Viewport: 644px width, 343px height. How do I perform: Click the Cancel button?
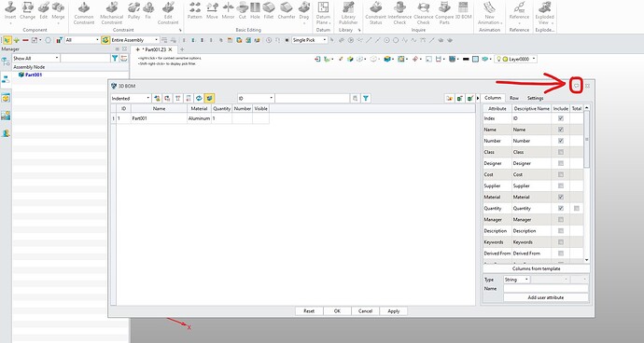(365, 311)
